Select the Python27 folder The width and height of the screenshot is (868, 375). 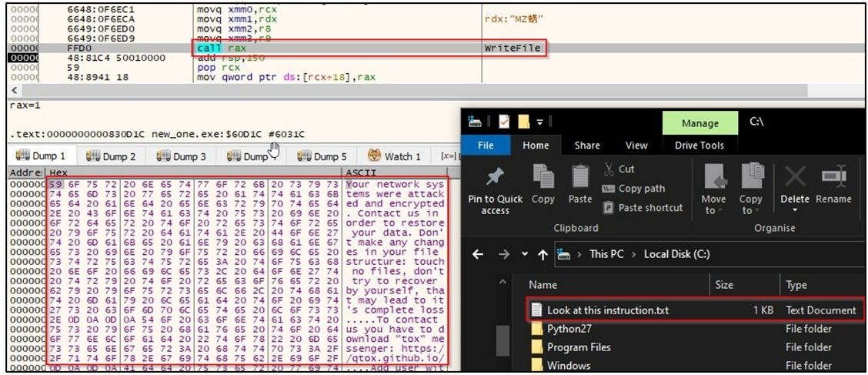coord(569,329)
